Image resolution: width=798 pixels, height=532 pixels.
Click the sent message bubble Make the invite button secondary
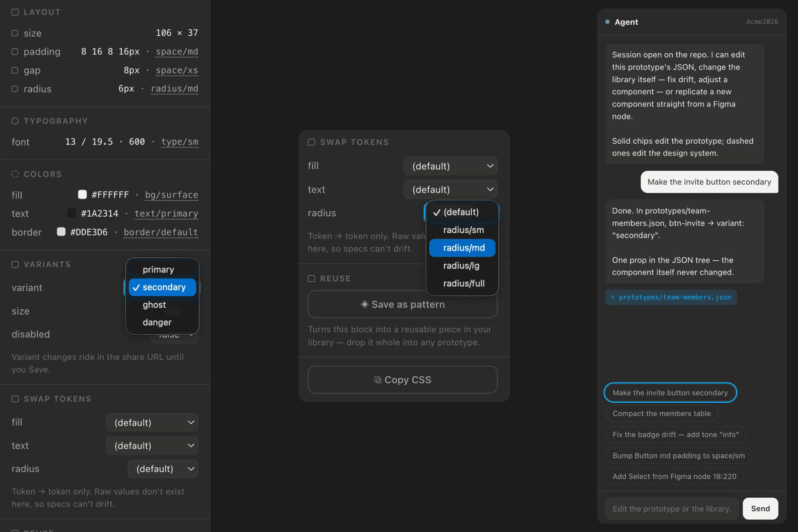pyautogui.click(x=709, y=182)
